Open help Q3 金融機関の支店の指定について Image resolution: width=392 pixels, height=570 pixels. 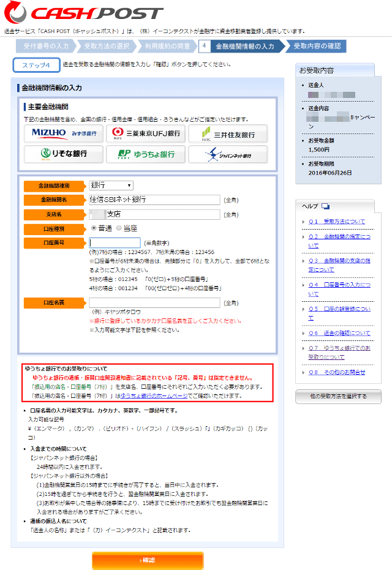339,265
